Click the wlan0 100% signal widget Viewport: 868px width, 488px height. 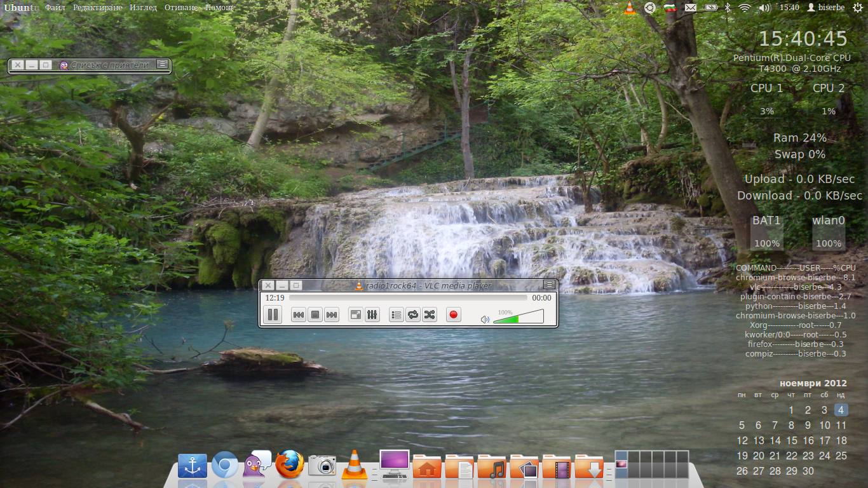point(829,232)
